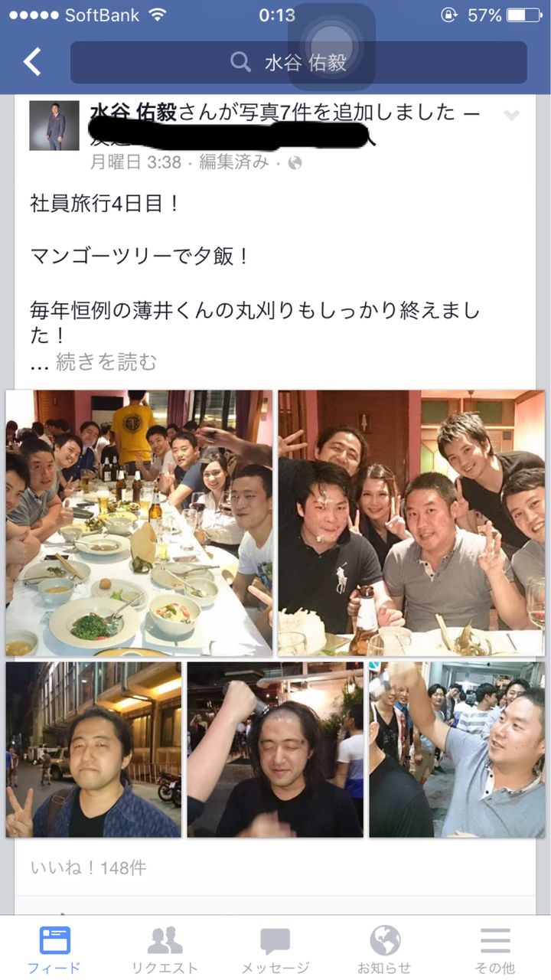Open the リクエスト friends icon
The width and height of the screenshot is (551, 980).
165,940
